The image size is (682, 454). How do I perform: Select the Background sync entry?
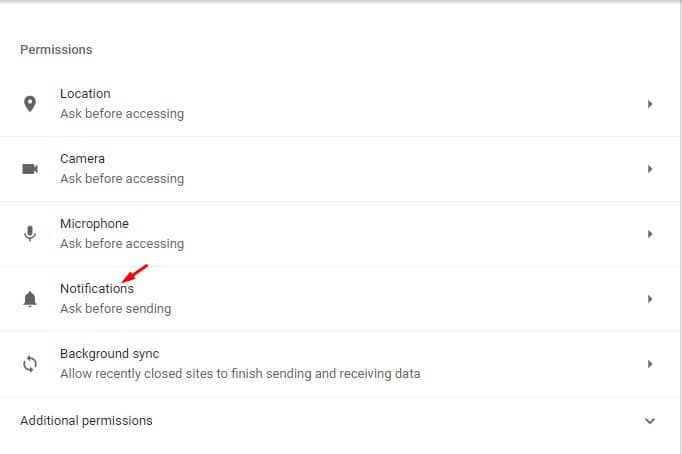340,364
